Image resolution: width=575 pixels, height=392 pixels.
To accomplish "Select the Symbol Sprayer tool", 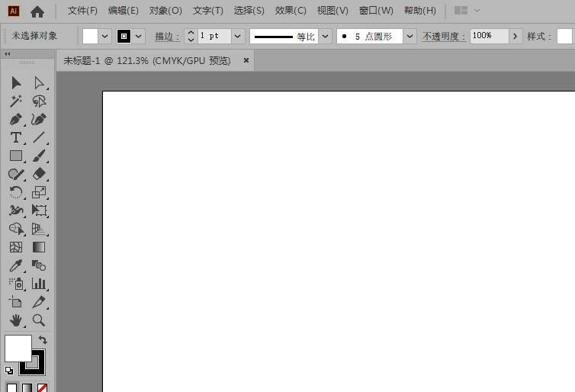I will [x=16, y=284].
